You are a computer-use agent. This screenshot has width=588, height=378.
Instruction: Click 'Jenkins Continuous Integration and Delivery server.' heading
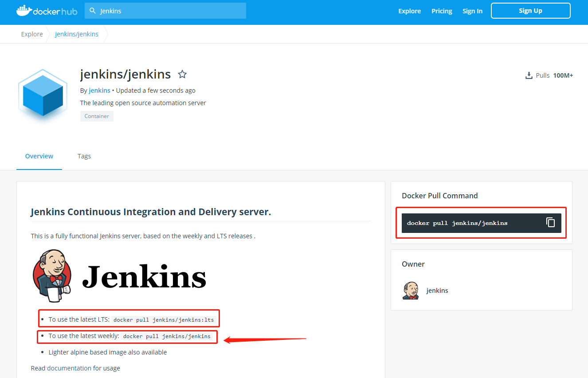[x=151, y=212]
